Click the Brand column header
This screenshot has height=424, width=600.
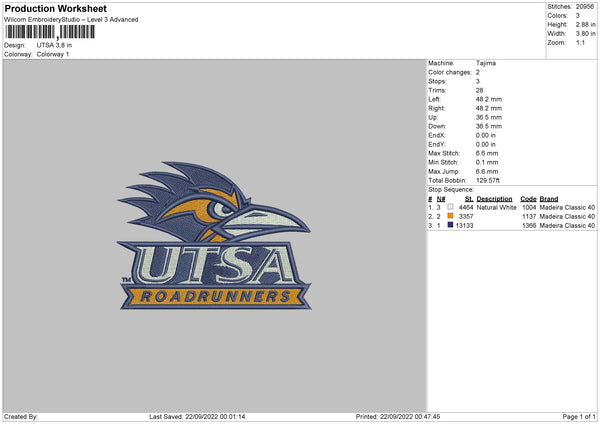tap(550, 199)
